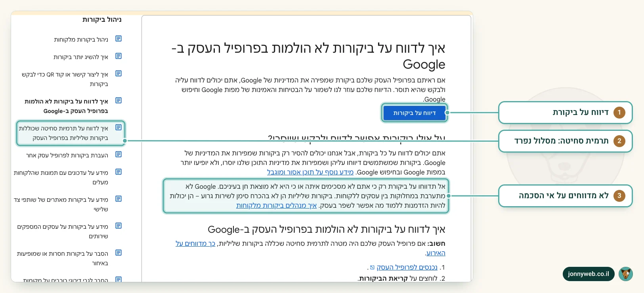Open the step 1 link 'נכנסים לפרופיל העסק'
This screenshot has width=644, height=293.
407,267
